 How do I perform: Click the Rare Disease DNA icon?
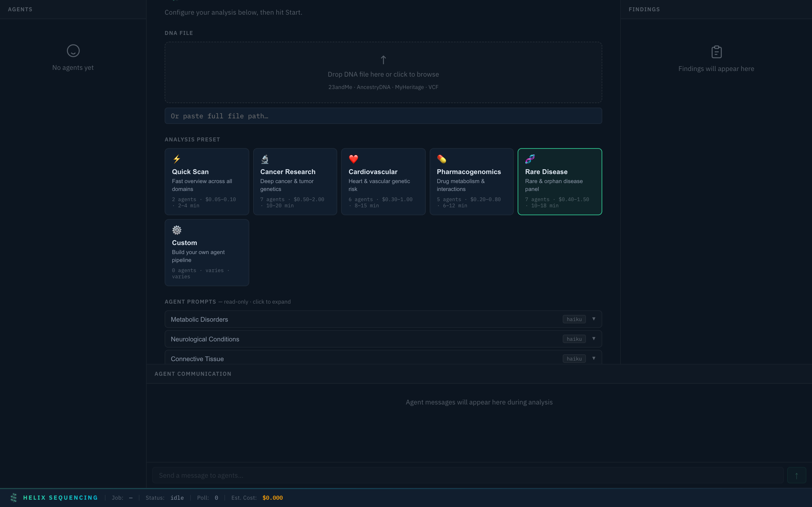pos(530,159)
